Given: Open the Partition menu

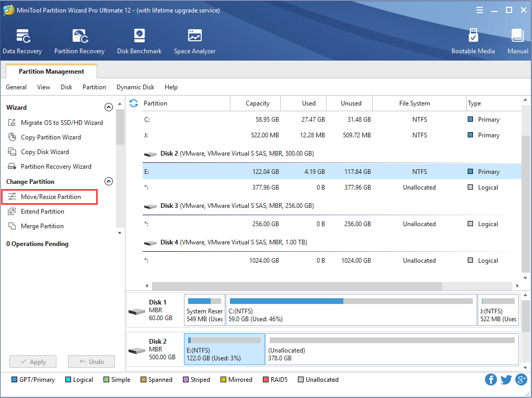Looking at the screenshot, I should tap(94, 87).
